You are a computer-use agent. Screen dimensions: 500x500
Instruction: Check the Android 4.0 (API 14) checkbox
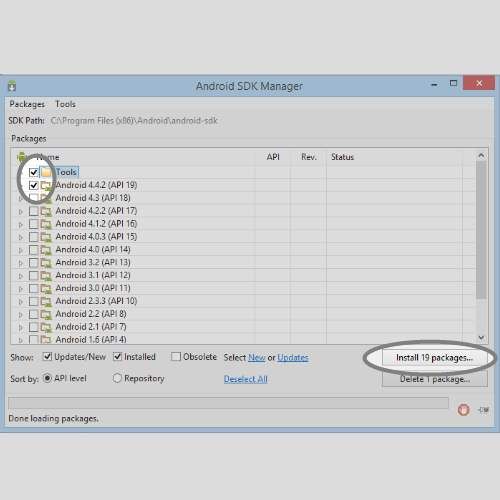[x=34, y=250]
